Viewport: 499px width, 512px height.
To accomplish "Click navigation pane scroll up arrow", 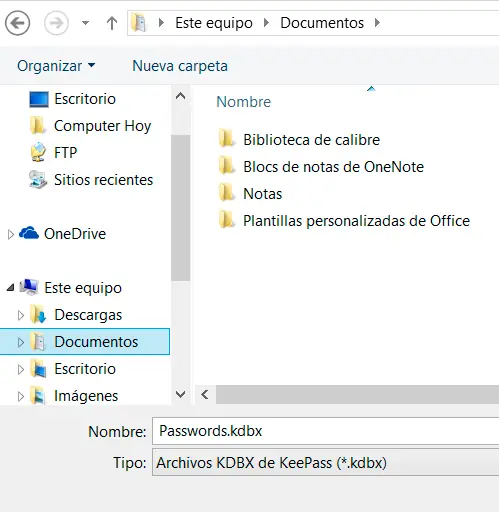I will [x=180, y=96].
